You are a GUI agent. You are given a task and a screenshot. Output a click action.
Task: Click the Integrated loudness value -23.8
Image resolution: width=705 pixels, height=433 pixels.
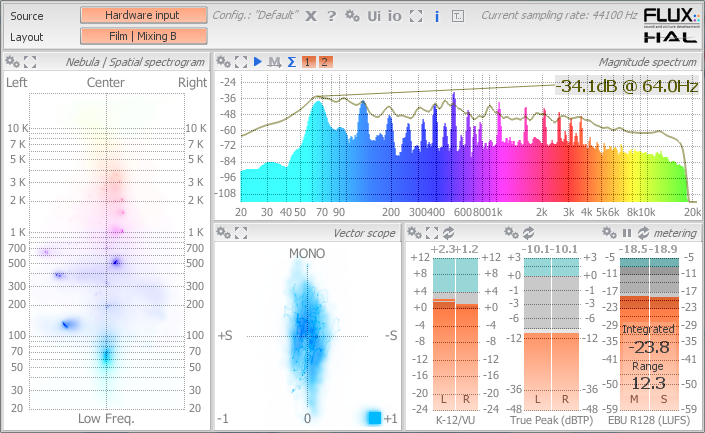(x=649, y=348)
